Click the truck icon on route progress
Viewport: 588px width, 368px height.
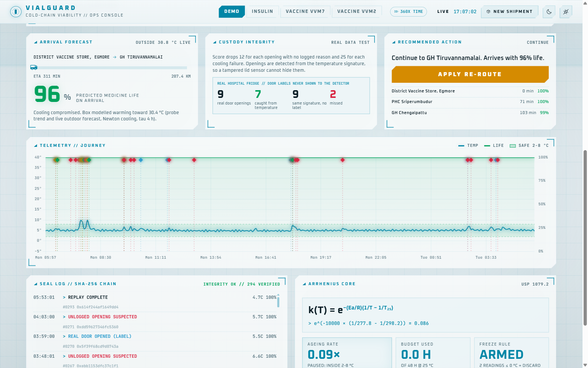pyautogui.click(x=34, y=67)
